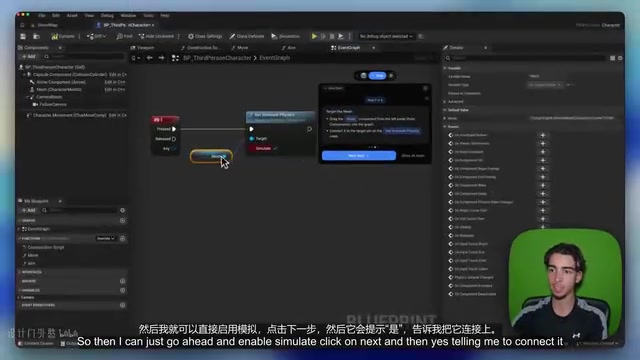Open My Blueprint settings gear beside search
Viewport: 640px width, 360px height.
(122, 210)
